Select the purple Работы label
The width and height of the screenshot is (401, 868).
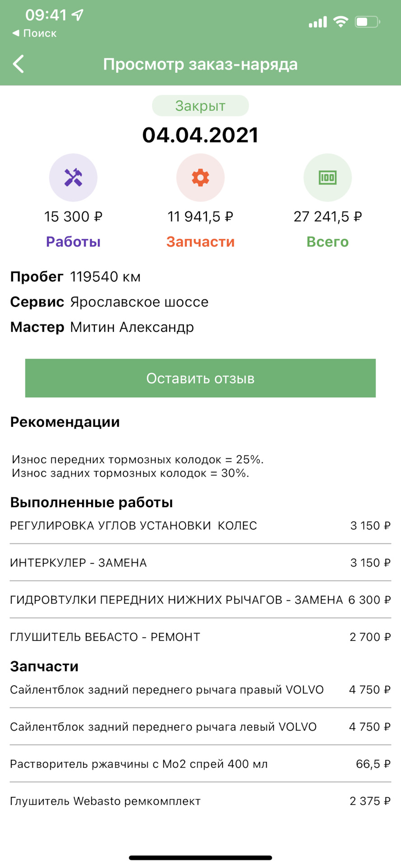point(73,242)
